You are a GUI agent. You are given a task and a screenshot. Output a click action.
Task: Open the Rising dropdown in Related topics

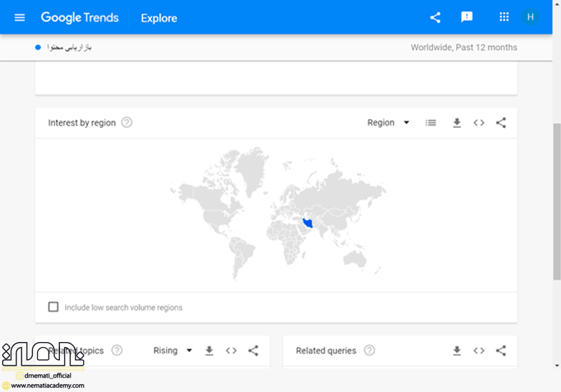pos(173,351)
